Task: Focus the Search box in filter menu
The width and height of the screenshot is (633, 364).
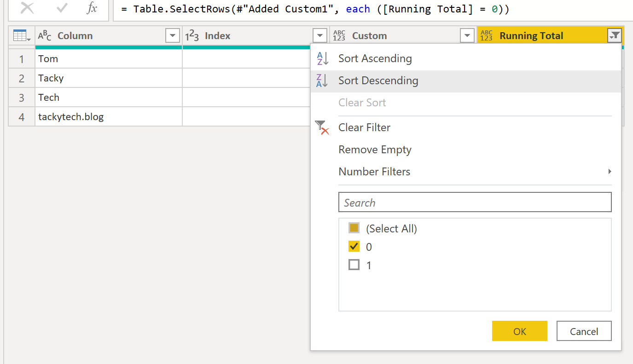Action: pyautogui.click(x=475, y=202)
